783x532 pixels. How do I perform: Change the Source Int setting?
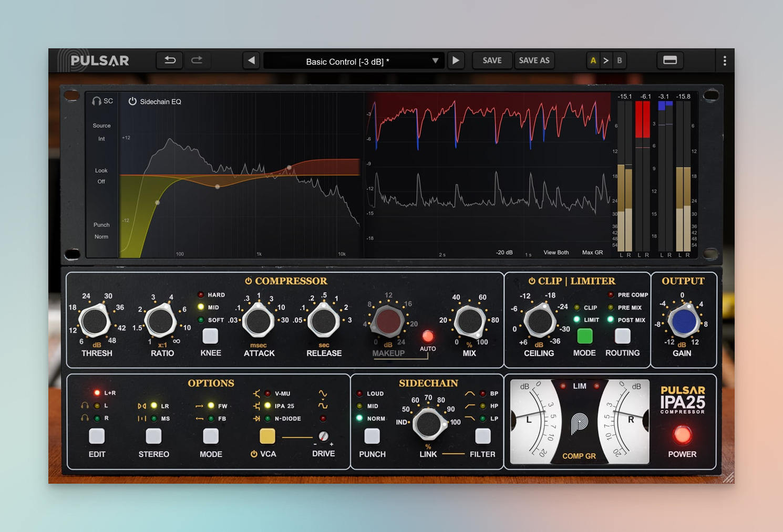coord(101,139)
